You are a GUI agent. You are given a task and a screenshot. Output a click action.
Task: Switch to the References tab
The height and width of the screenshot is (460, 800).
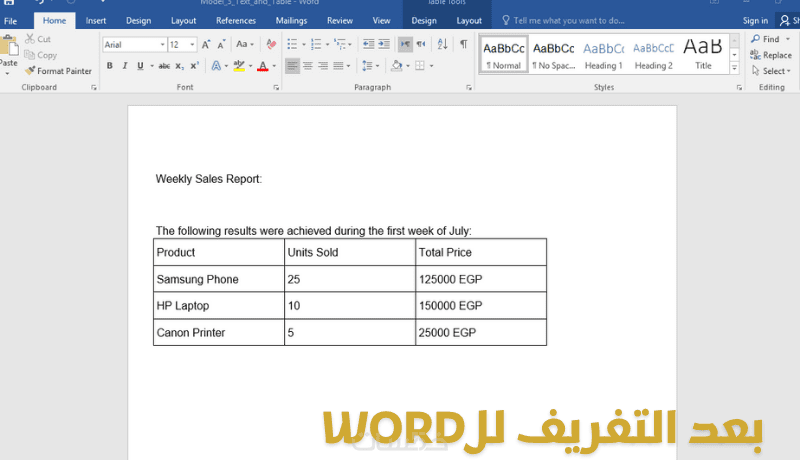pyautogui.click(x=236, y=21)
